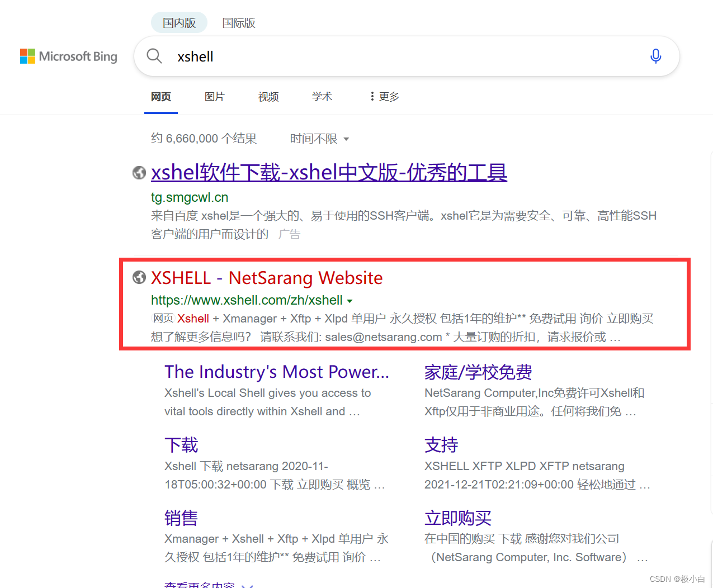
Task: Click snippet text starting 来自百度 xshel
Action: click(x=404, y=225)
